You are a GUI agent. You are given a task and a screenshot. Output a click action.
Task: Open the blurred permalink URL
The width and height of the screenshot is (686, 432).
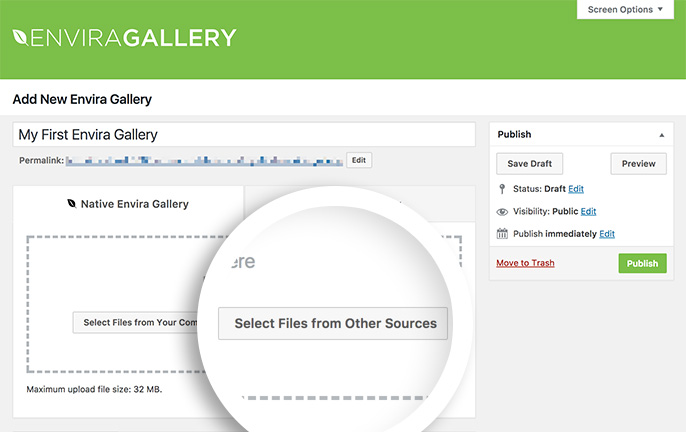click(204, 161)
